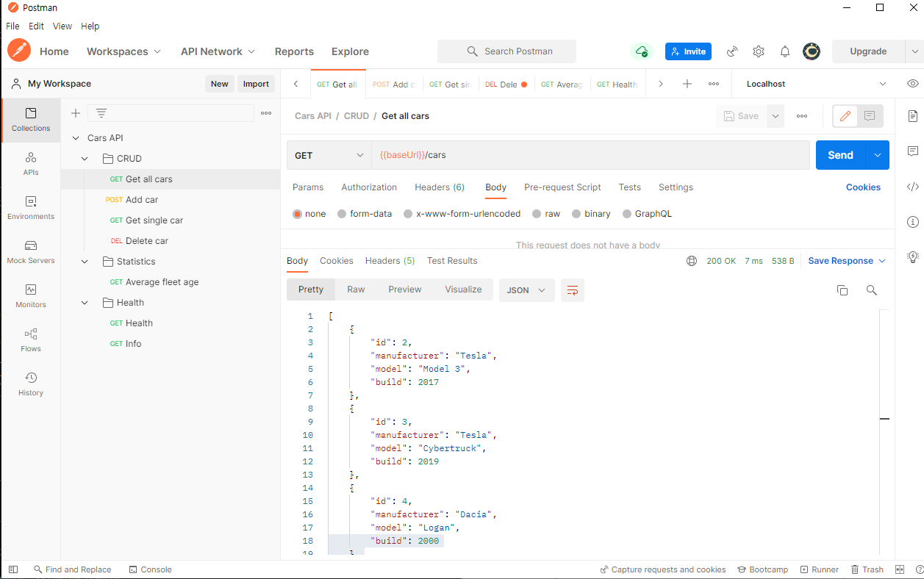The height and width of the screenshot is (579, 924).
Task: Collapse the Health folder
Action: (85, 303)
